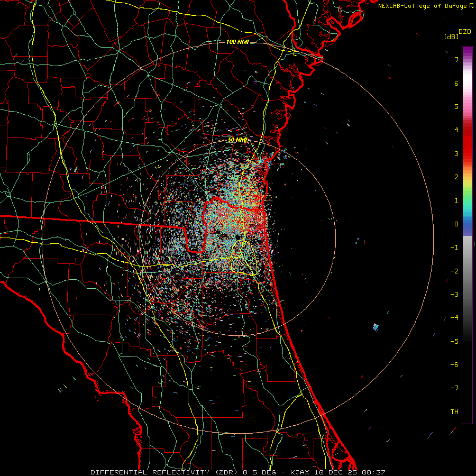Click the DZD product label above color bar
The width and height of the screenshot is (476, 476).
[x=465, y=32]
